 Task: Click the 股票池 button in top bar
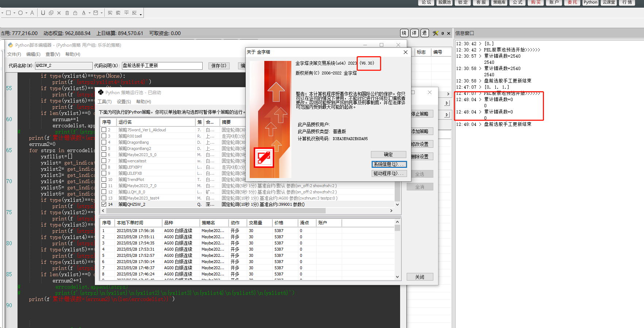(x=444, y=2)
